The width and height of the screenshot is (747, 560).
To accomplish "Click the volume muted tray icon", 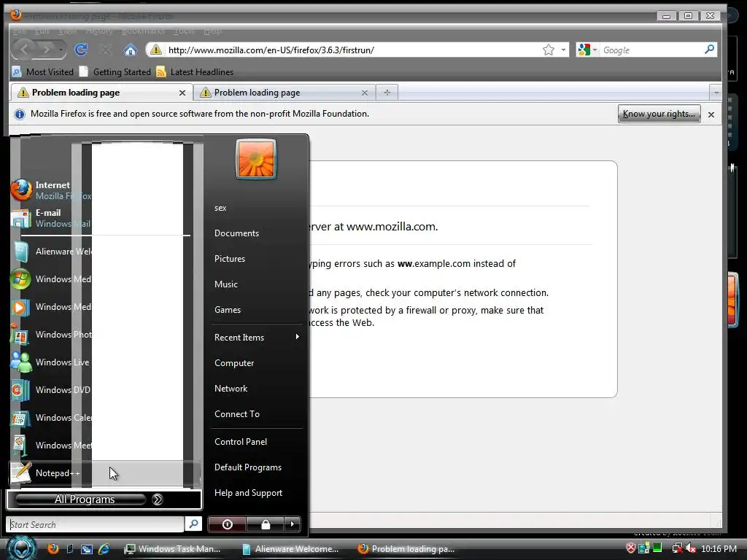I will pos(691,548).
